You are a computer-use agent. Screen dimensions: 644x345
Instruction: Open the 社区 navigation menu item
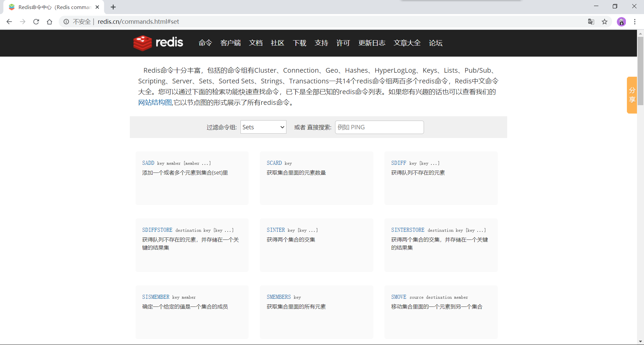click(277, 43)
